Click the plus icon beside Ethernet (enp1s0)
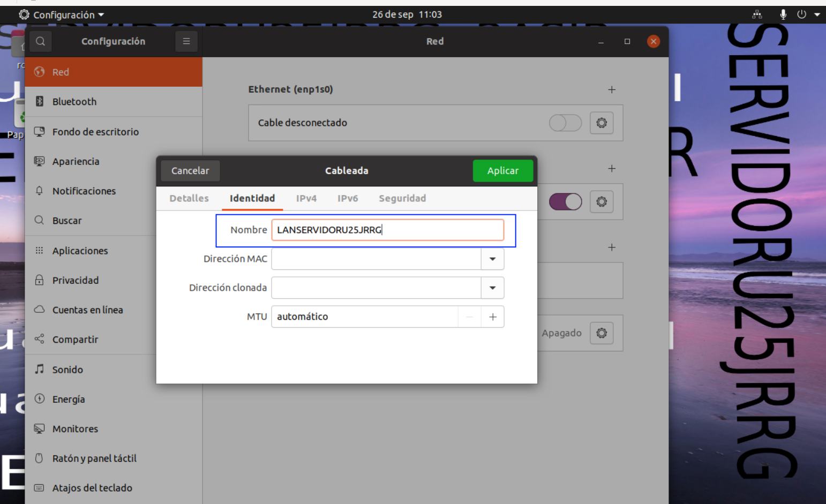This screenshot has width=826, height=504. tap(612, 89)
